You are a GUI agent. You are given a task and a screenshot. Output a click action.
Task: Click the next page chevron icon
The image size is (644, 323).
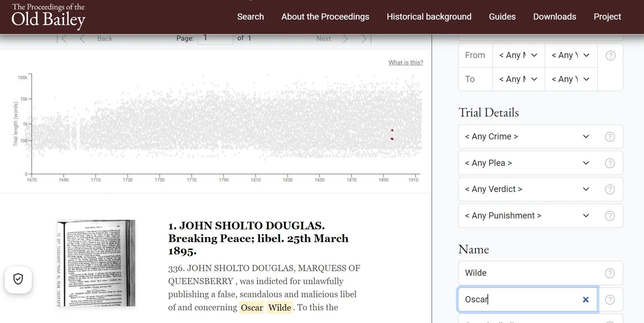345,39
